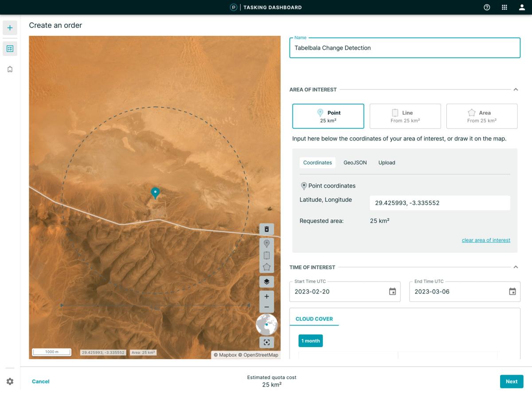Viewport: 532px width, 399px height.
Task: Center the map with the focus icon
Action: [266, 342]
